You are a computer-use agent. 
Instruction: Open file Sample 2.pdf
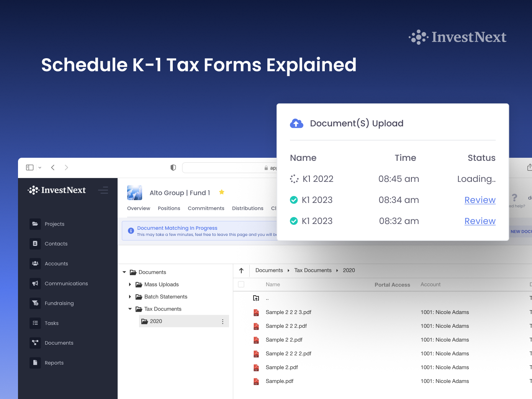click(282, 368)
